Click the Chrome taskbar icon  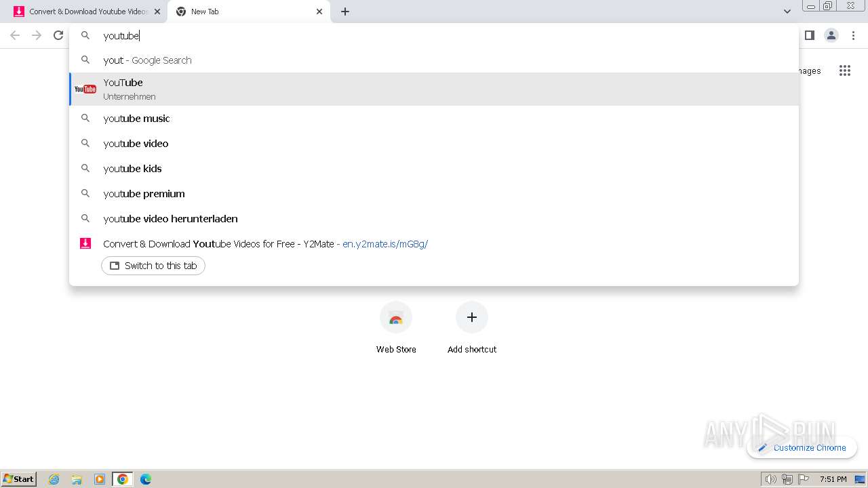pos(123,479)
